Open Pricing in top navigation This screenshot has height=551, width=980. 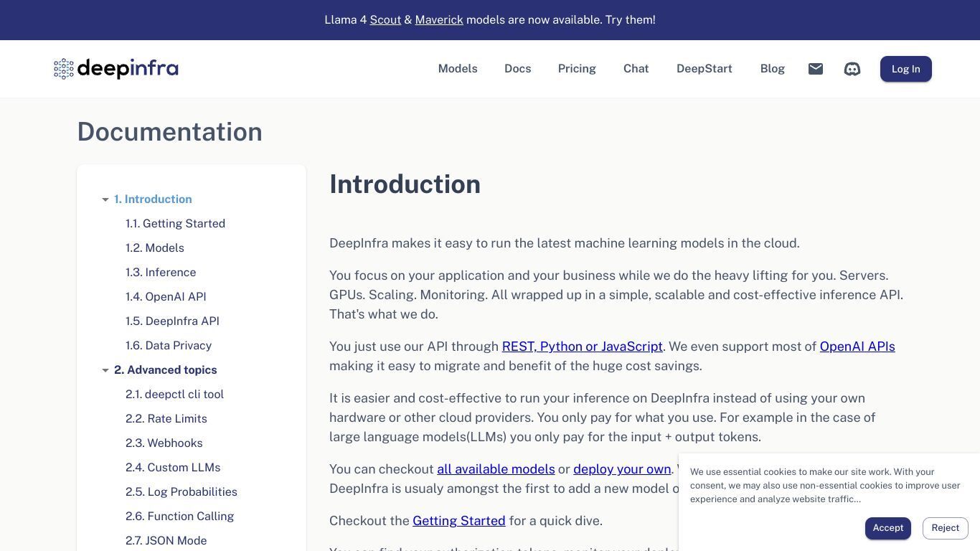click(577, 69)
